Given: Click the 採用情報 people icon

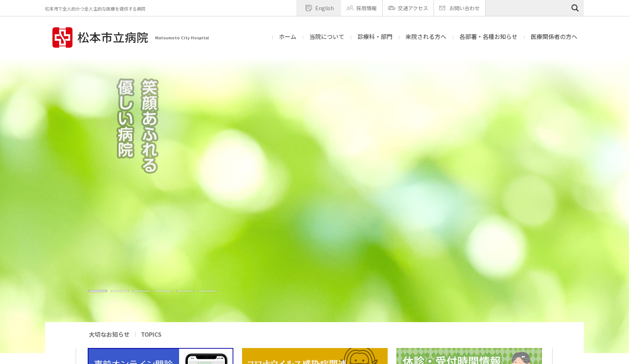Looking at the screenshot, I should click(350, 8).
